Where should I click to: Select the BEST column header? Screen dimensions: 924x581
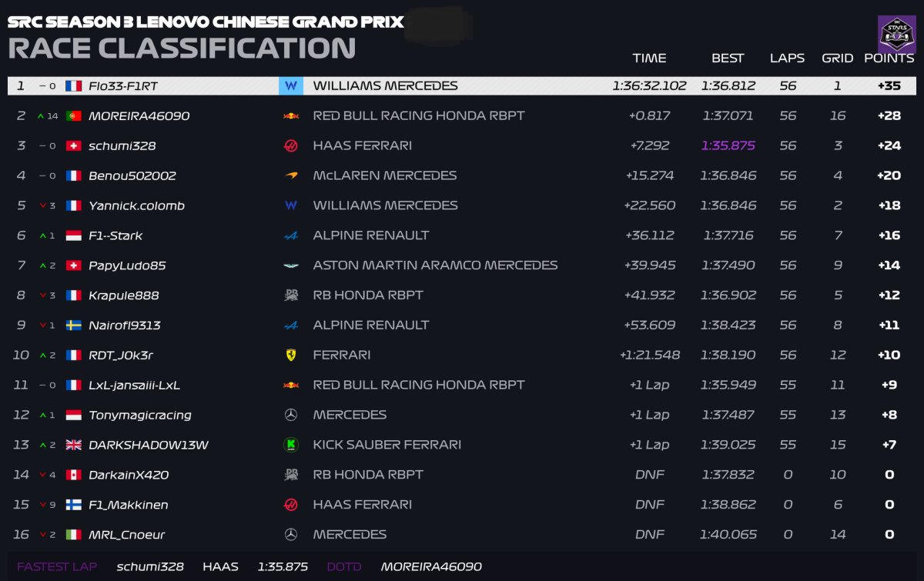tap(728, 58)
